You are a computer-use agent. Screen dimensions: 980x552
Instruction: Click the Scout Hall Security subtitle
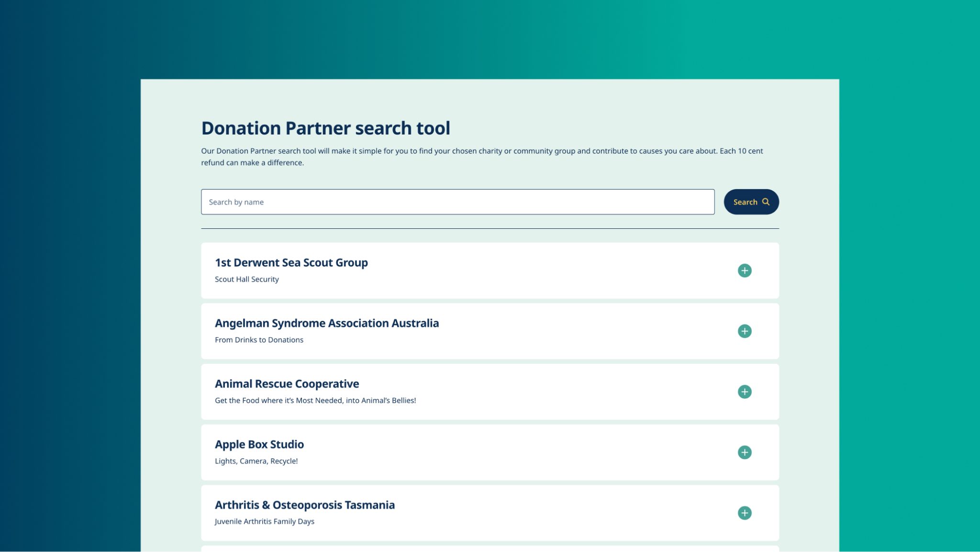tap(246, 279)
